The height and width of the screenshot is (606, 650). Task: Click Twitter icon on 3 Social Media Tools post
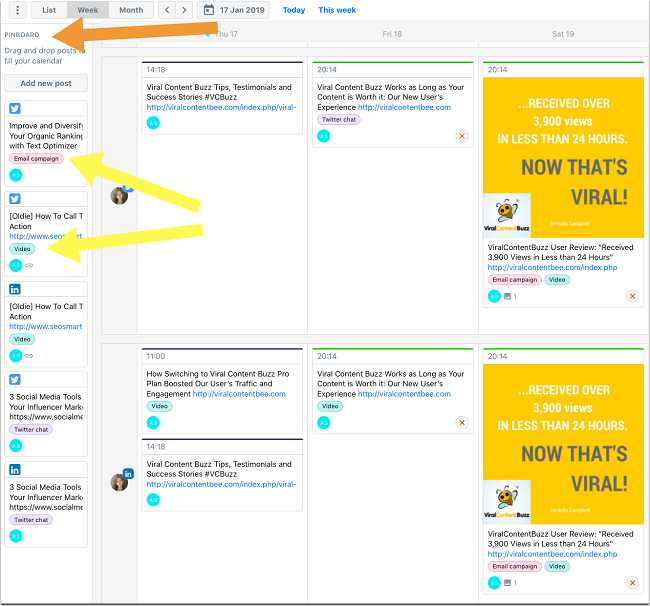coord(15,380)
